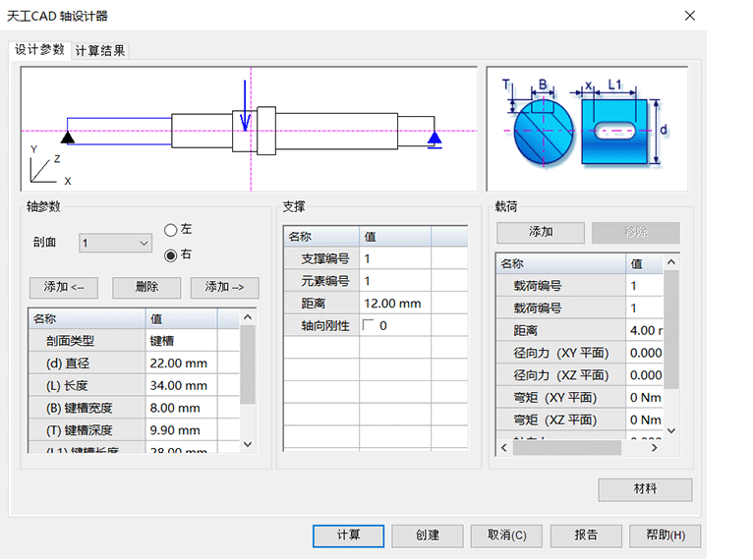This screenshot has width=753, height=560.
Task: Click the 名称 header in 载荷 table
Action: [560, 264]
